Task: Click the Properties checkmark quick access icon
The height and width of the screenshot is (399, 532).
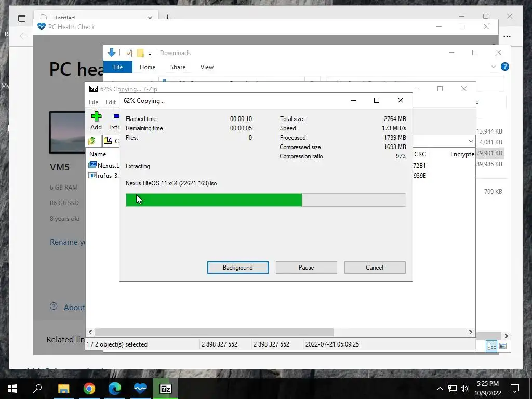Action: pos(129,53)
